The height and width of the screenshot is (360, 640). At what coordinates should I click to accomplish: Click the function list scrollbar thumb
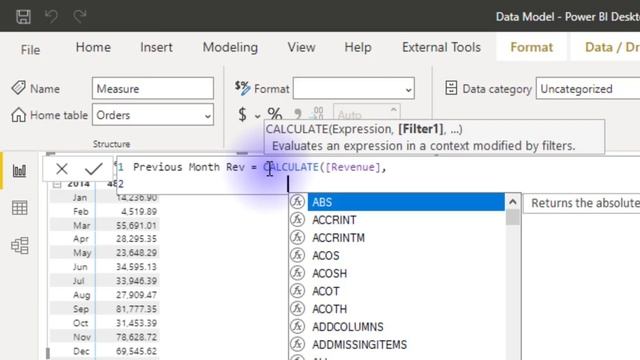tap(513, 218)
